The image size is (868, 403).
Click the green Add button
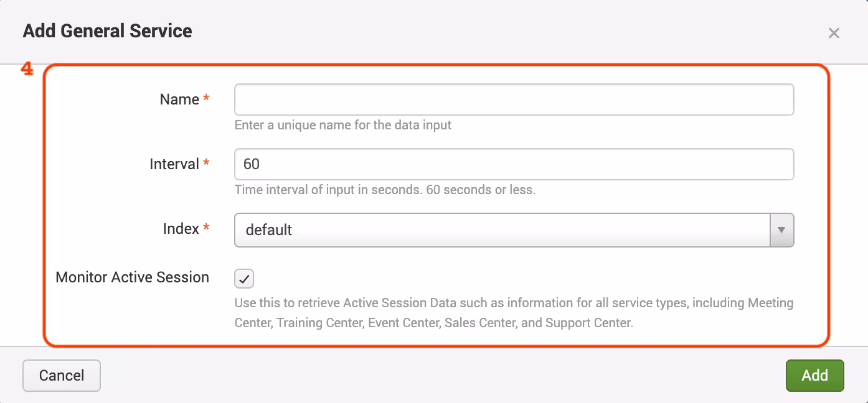click(x=814, y=376)
